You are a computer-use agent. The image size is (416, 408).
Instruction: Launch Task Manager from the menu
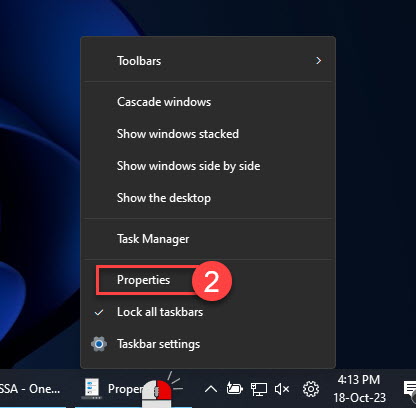pyautogui.click(x=208, y=239)
